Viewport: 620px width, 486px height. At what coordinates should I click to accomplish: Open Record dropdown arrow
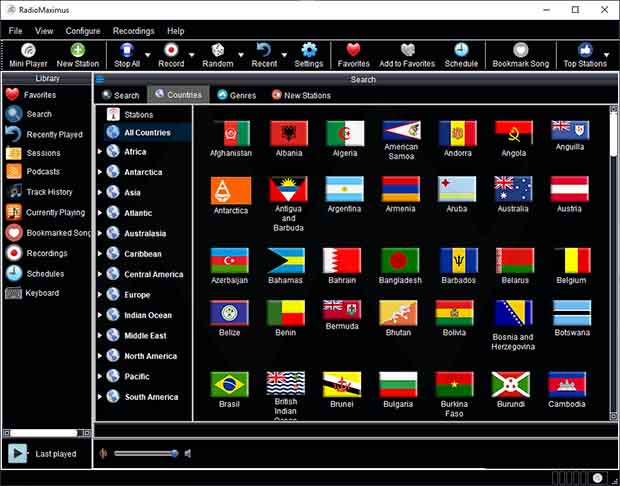click(x=192, y=55)
